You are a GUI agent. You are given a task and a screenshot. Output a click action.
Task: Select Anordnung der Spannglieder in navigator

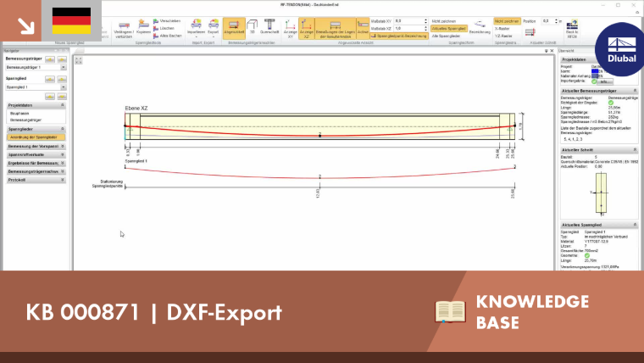(36, 137)
